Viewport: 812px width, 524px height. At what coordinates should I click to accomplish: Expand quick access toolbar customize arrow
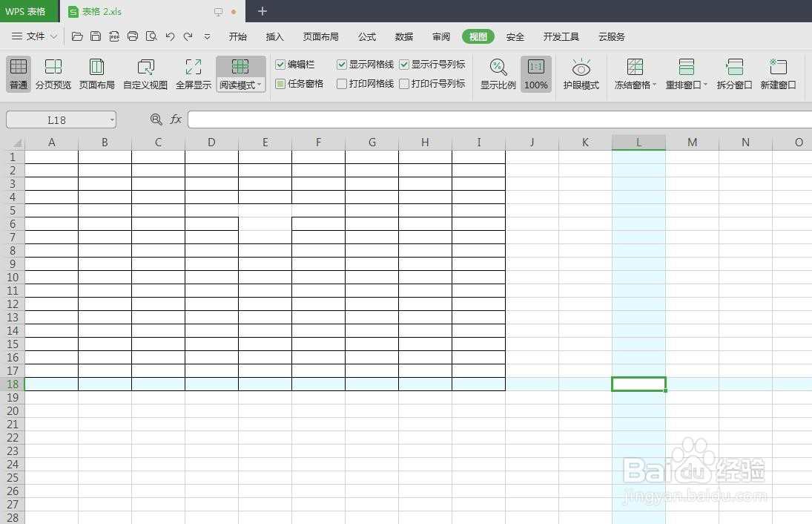point(207,36)
